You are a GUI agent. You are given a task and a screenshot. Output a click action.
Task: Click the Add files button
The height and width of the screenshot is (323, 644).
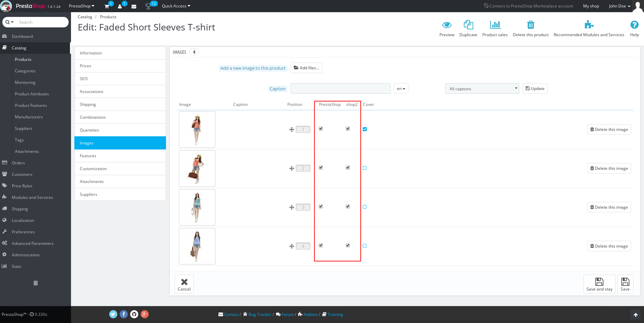pyautogui.click(x=306, y=68)
